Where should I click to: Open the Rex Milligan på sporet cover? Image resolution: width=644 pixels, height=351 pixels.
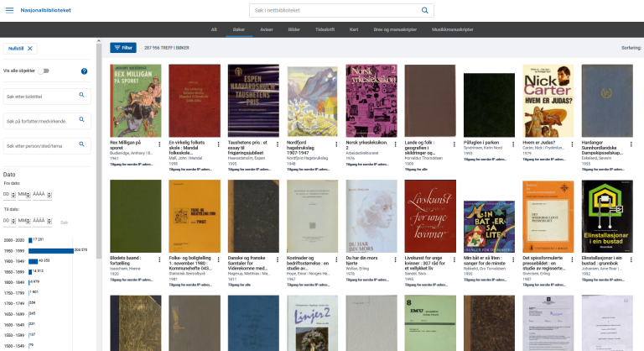click(x=136, y=101)
